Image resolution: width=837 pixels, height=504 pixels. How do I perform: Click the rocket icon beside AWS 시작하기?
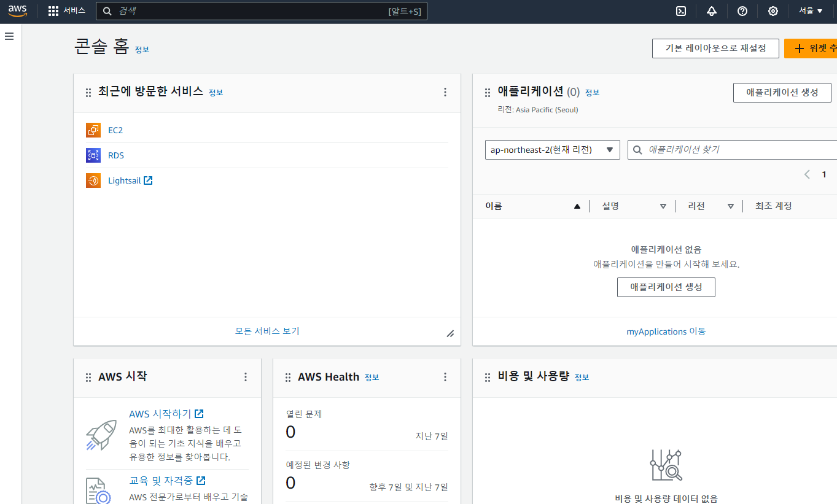point(101,435)
